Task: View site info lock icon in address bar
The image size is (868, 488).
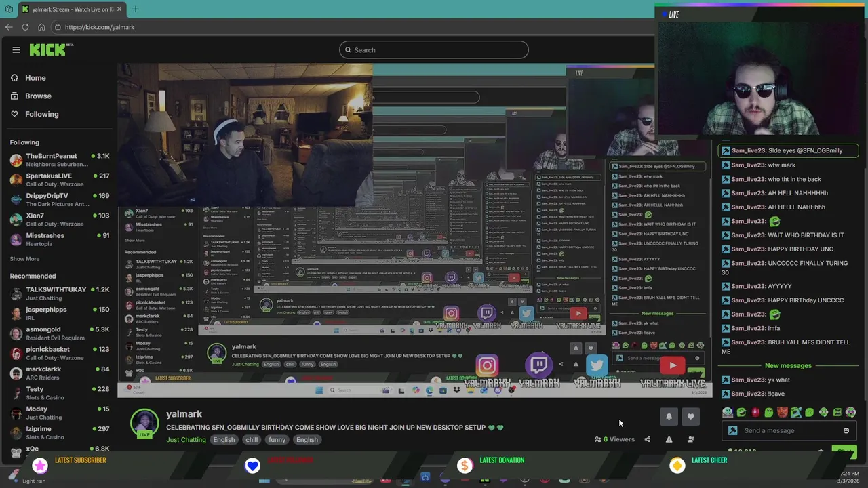Action: coord(59,27)
